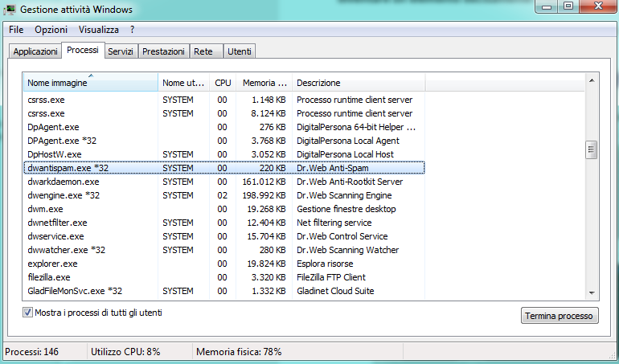Select the dwantispam.exe *32 process

tap(224, 168)
